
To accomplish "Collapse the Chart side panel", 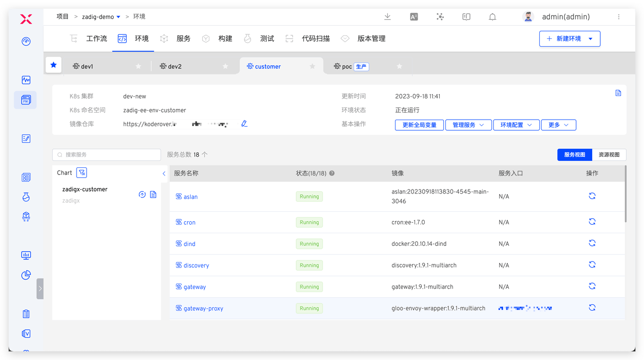I will coord(164,173).
